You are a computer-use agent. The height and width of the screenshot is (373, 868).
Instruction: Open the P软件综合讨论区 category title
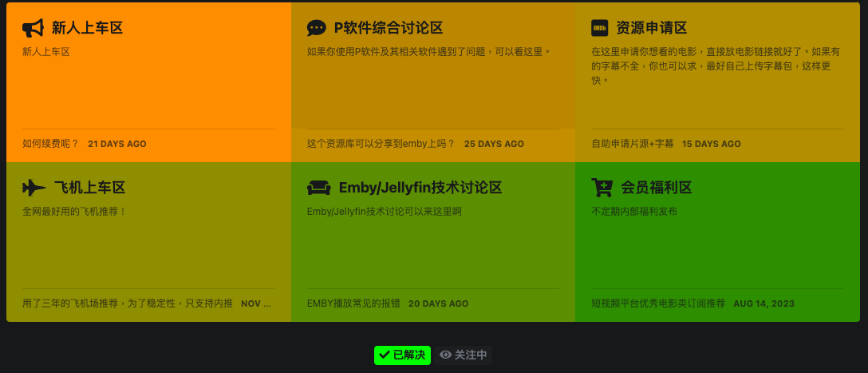[389, 28]
